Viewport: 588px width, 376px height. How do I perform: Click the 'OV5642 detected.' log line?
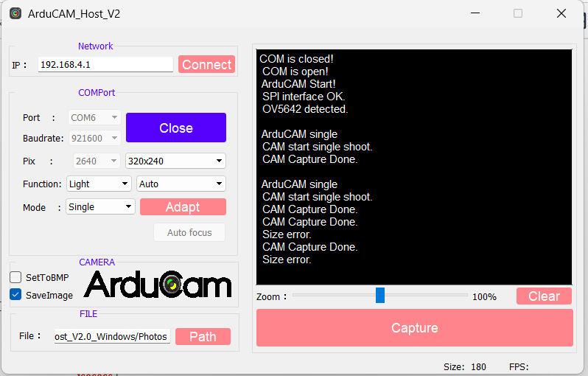point(305,109)
